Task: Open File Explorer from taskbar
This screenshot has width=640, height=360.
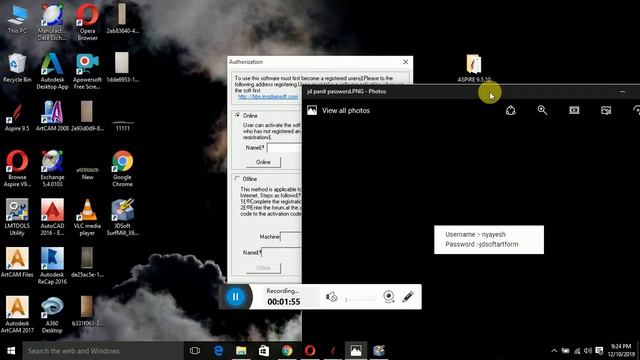Action: (241, 351)
